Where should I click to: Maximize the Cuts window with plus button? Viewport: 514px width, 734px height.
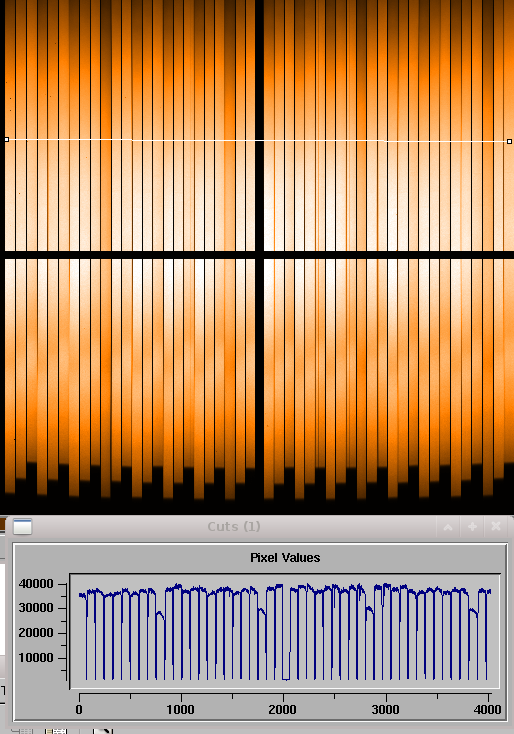[x=472, y=527]
